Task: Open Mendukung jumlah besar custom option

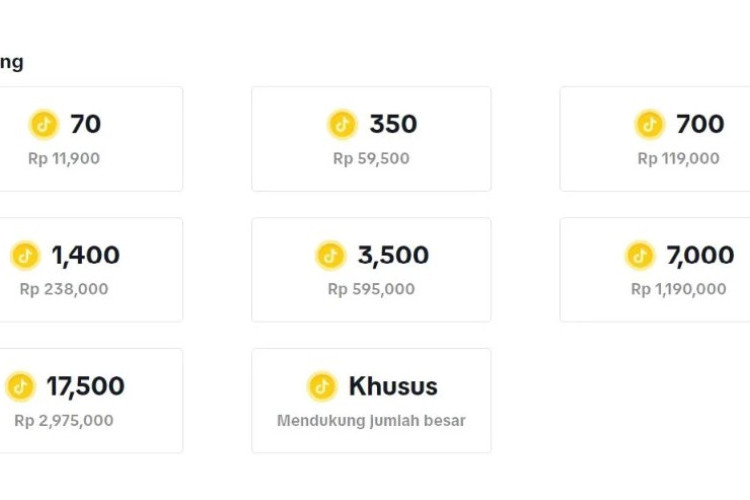Action: click(x=371, y=420)
